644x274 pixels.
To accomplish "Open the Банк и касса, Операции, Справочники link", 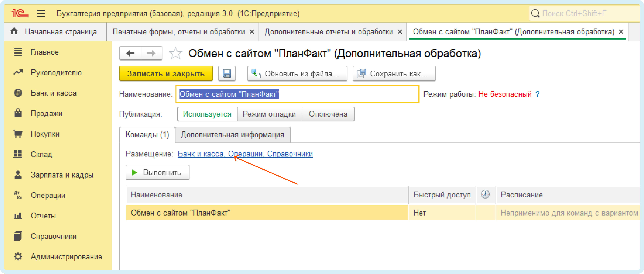I will [245, 154].
